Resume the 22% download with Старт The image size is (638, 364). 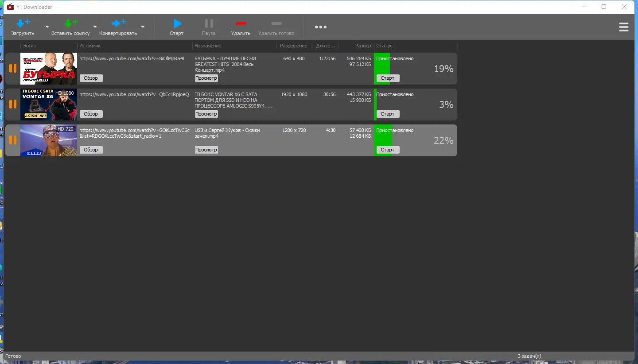(x=388, y=150)
